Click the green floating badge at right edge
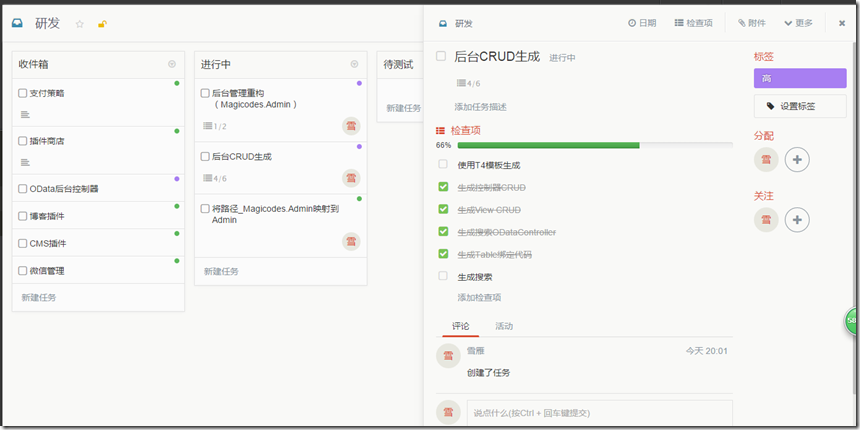The image size is (860, 430). tap(852, 321)
